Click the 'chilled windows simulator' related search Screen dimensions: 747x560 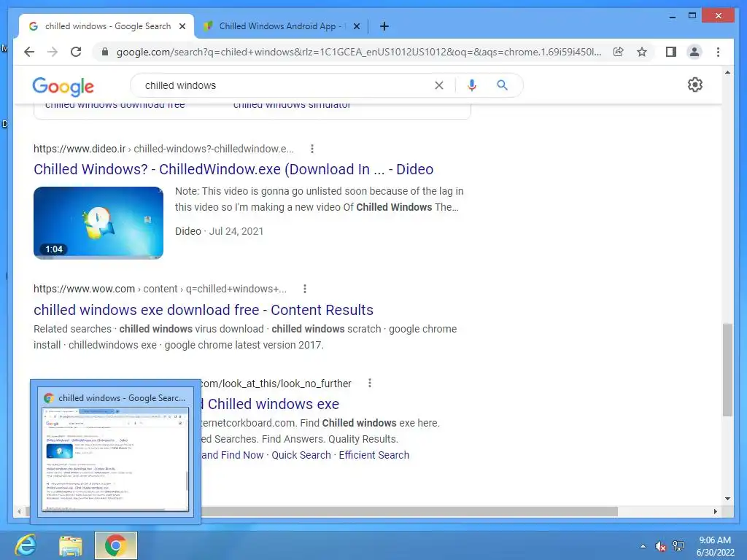[x=292, y=106]
